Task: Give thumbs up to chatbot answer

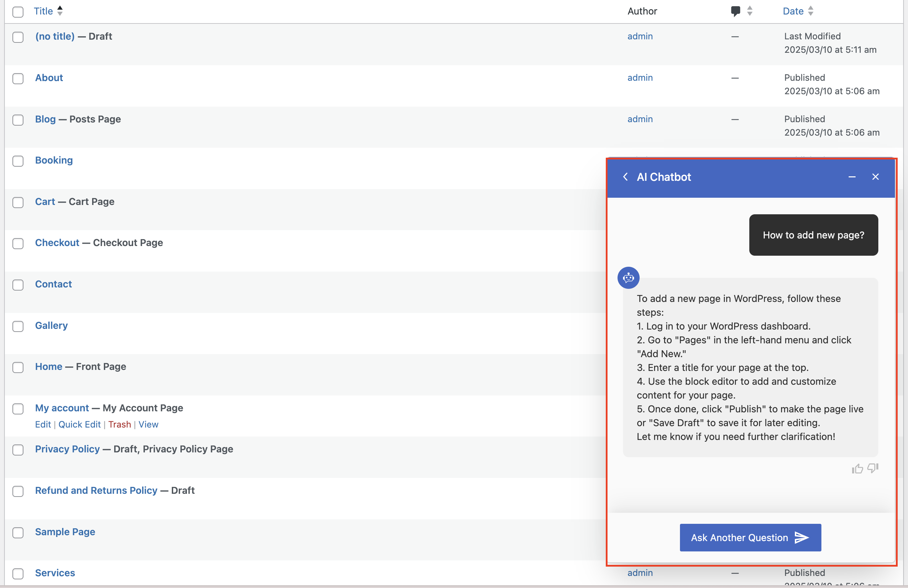Action: (x=857, y=468)
